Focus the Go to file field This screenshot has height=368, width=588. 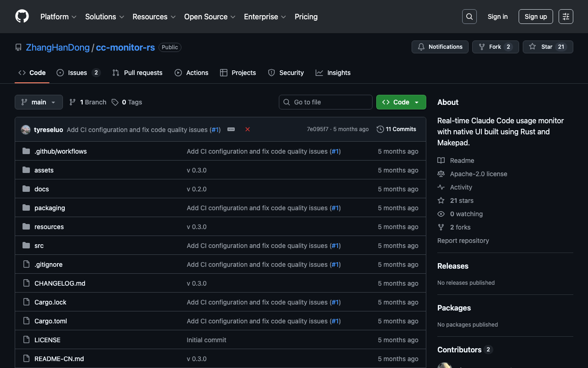tap(326, 102)
